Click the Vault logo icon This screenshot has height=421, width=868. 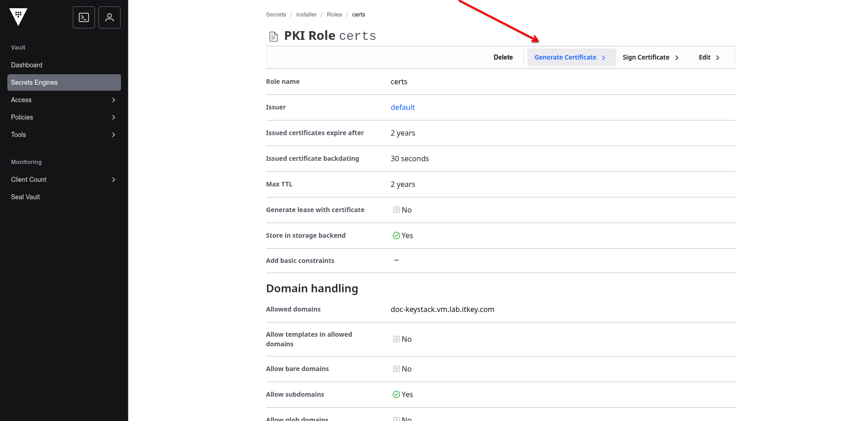(x=18, y=17)
